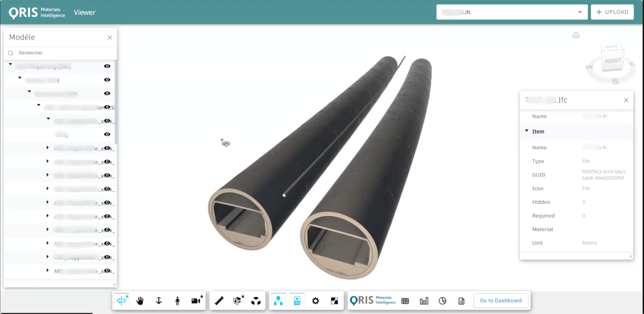Go to Dashboard
Image resolution: width=644 pixels, height=314 pixels.
tap(501, 301)
